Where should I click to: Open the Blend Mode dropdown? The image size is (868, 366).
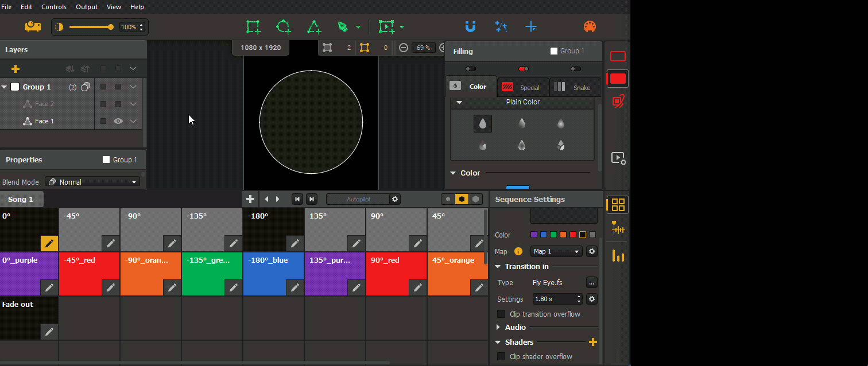[x=92, y=182]
